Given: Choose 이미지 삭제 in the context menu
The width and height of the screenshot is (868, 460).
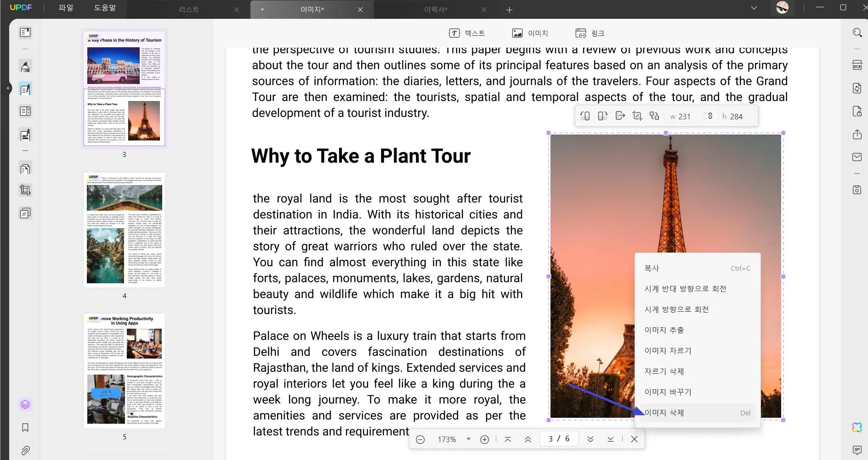Looking at the screenshot, I should pyautogui.click(x=697, y=413).
